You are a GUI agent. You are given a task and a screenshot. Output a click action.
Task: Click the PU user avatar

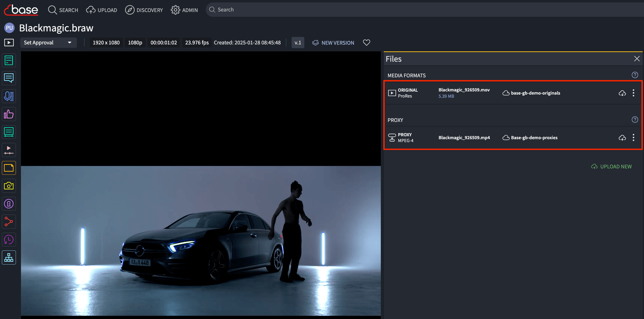9,28
